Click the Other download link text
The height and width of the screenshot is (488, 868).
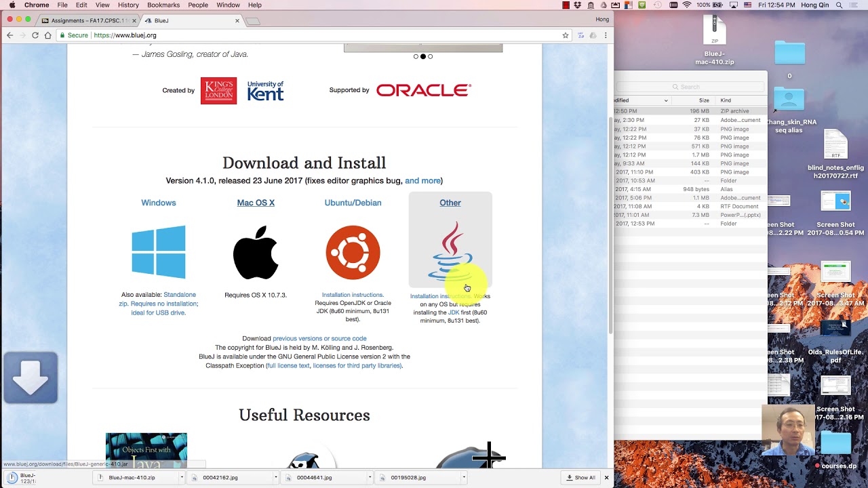[x=450, y=203]
